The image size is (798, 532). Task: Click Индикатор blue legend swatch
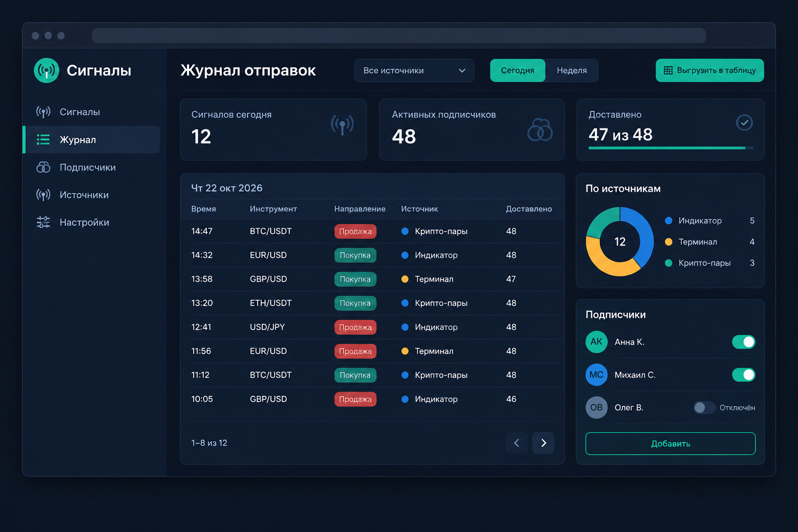669,221
